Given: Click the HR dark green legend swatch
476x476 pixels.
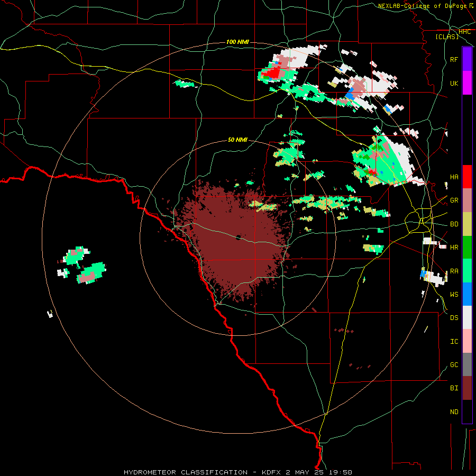Looking at the screenshot, I should point(467,248).
